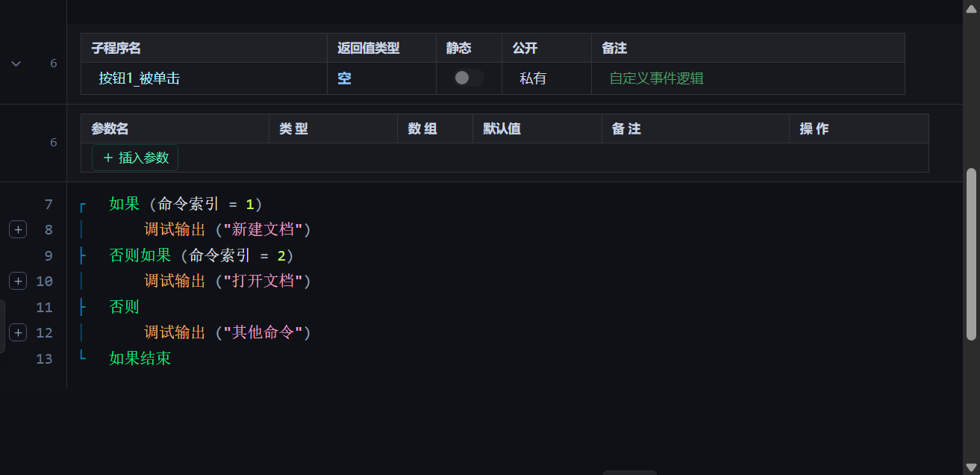The image size is (980, 475).
Task: Click the string "其他命令" on line 12
Action: click(262, 332)
